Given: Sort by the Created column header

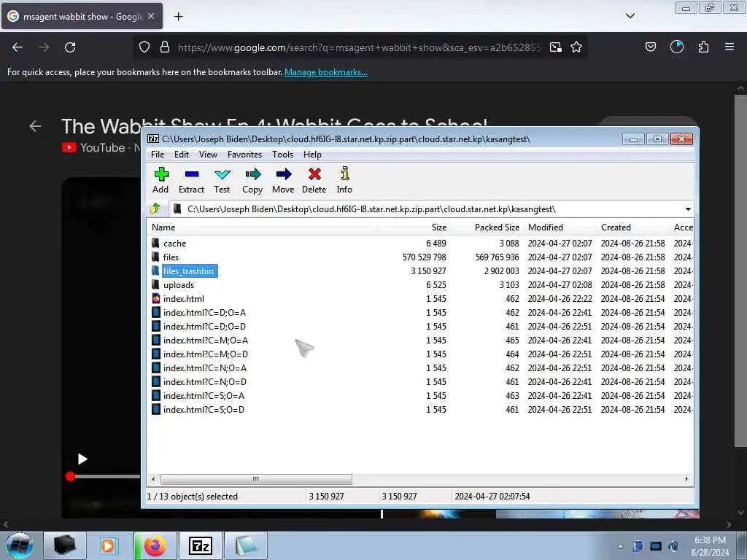Looking at the screenshot, I should [633, 227].
